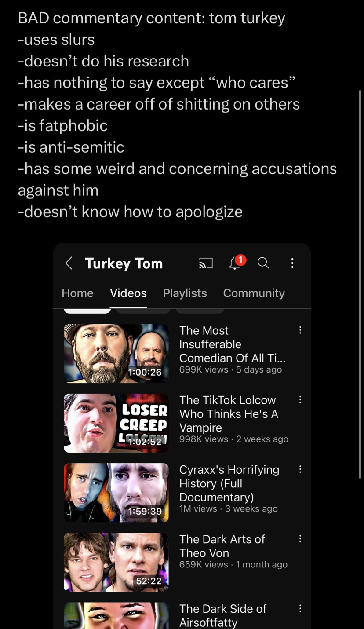
Task: Open The Most Insufferable Comedian video title
Action: click(x=233, y=344)
